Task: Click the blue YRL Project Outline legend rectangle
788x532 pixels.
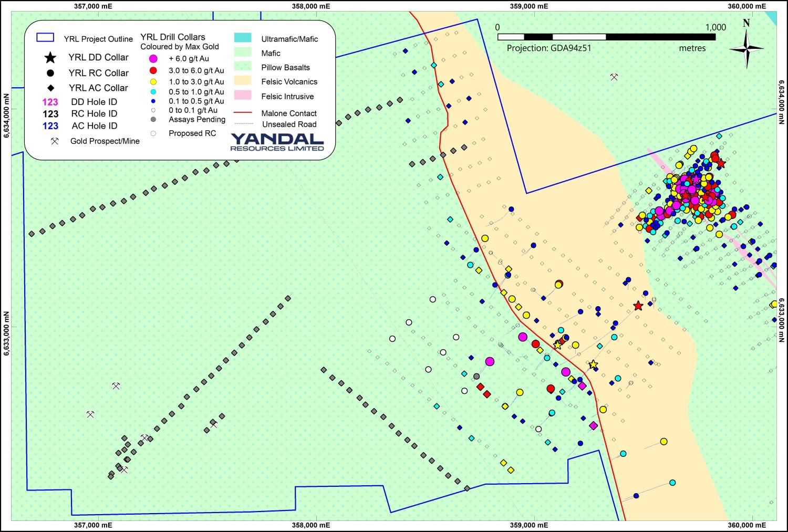Action: 45,38
